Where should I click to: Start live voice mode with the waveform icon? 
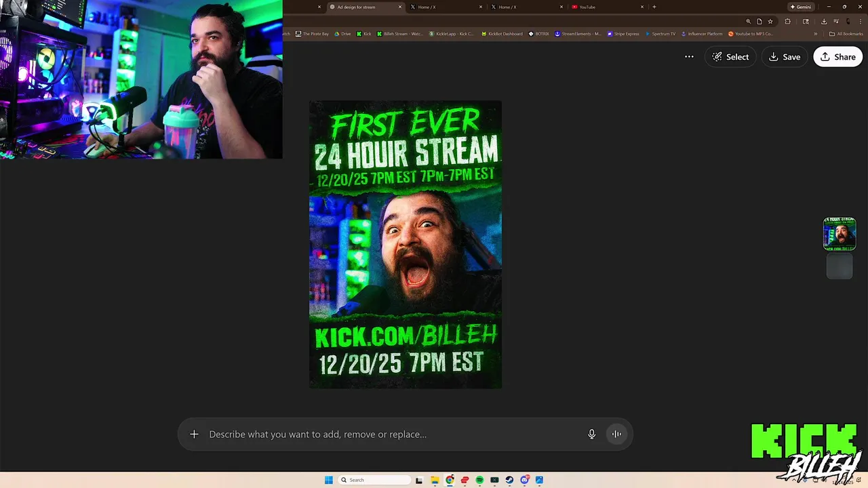pos(616,434)
